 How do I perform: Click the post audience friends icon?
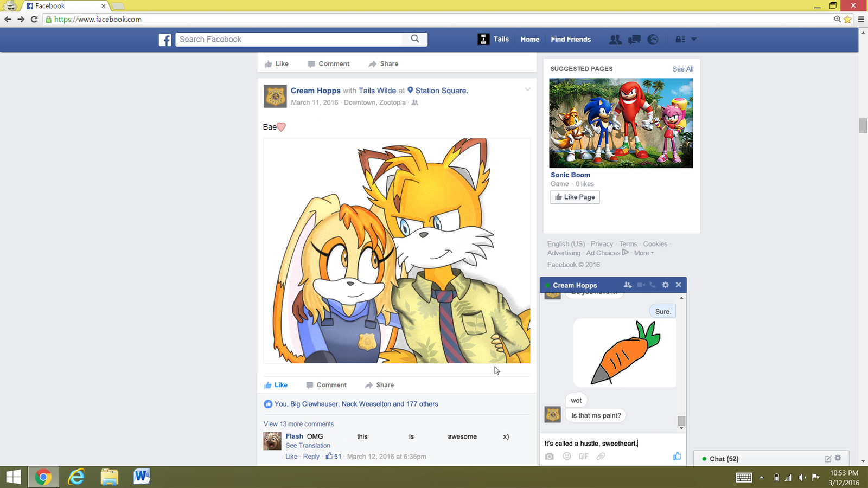click(x=415, y=102)
